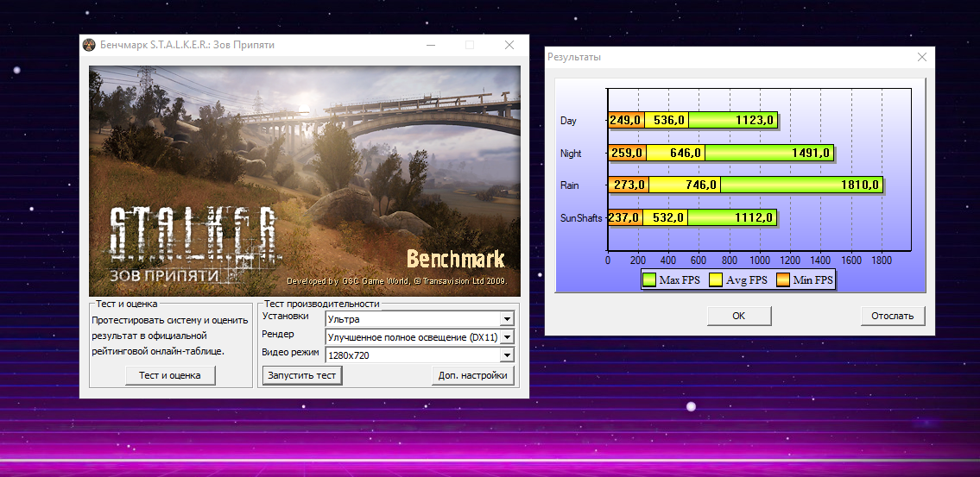Click the Night average value 646,0
The image size is (980, 477).
685,153
